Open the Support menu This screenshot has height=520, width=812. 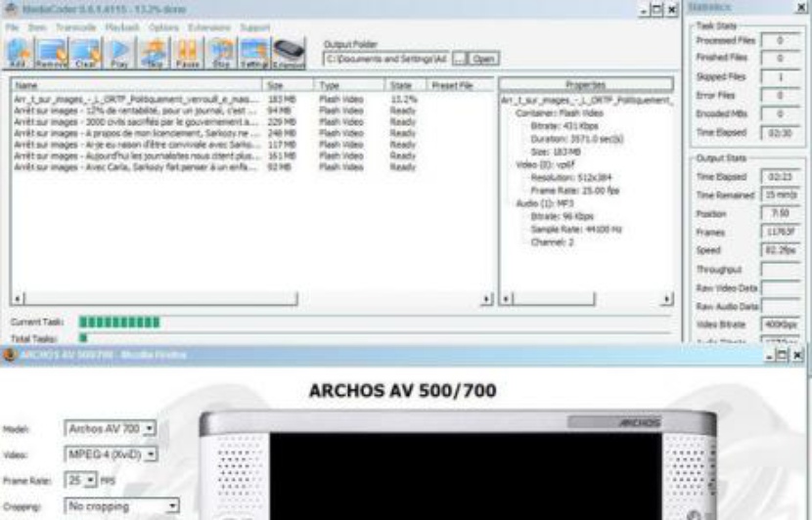pyautogui.click(x=254, y=27)
